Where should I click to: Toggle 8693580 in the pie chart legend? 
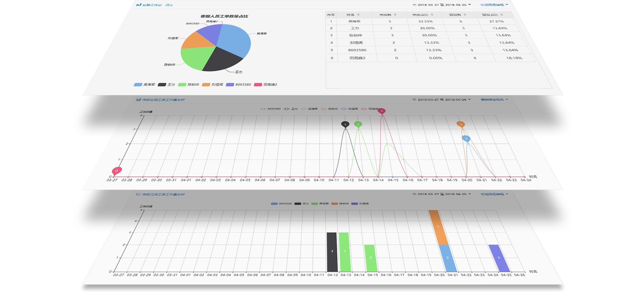(238, 85)
